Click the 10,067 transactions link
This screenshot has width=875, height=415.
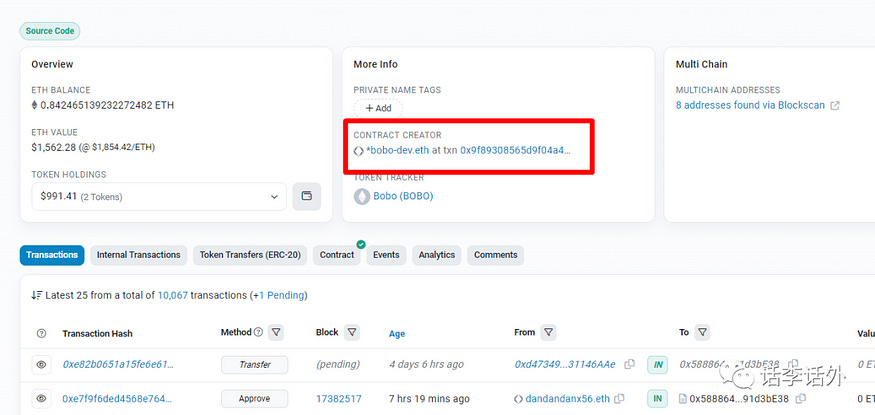(x=173, y=295)
